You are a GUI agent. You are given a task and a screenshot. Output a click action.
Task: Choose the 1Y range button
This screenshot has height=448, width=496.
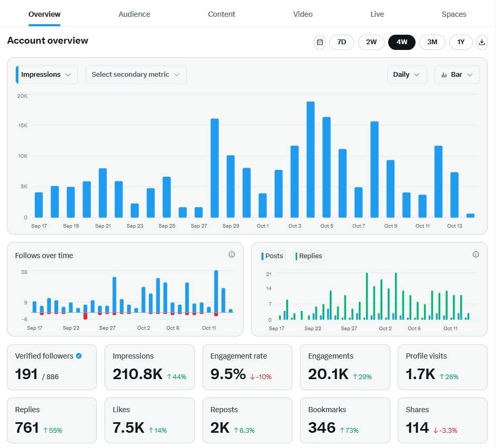click(x=461, y=42)
